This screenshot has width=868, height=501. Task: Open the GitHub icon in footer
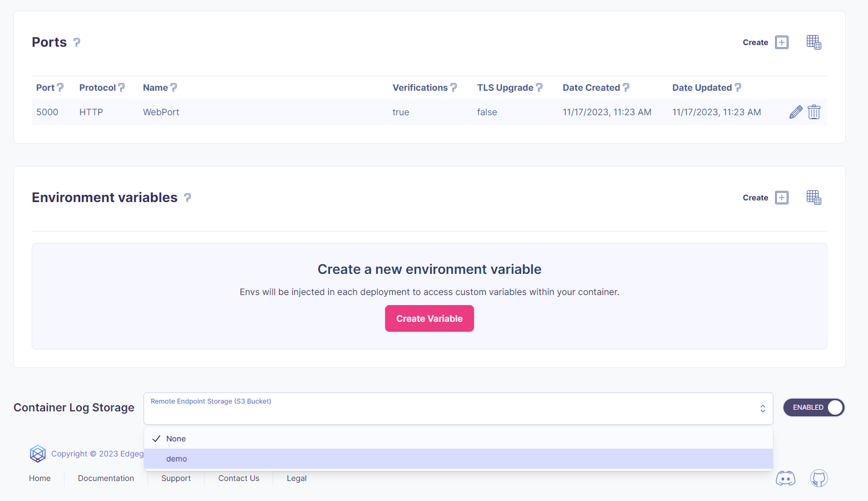click(x=818, y=478)
